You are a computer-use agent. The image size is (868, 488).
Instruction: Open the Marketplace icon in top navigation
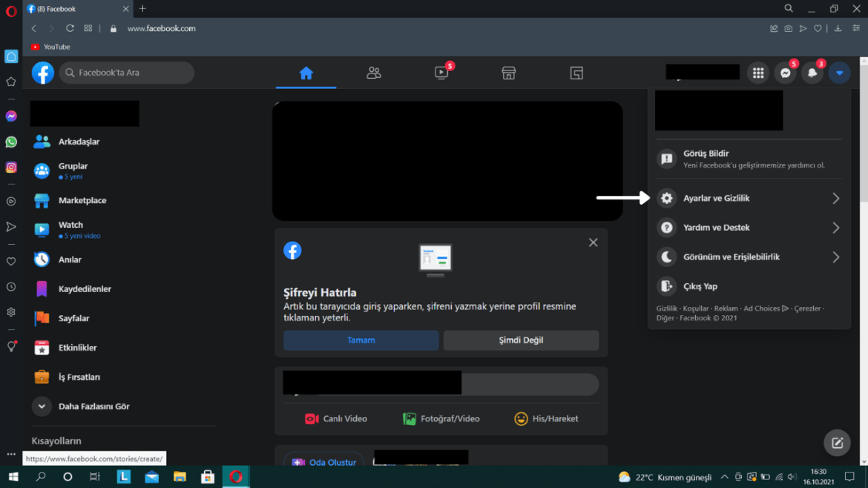(508, 73)
